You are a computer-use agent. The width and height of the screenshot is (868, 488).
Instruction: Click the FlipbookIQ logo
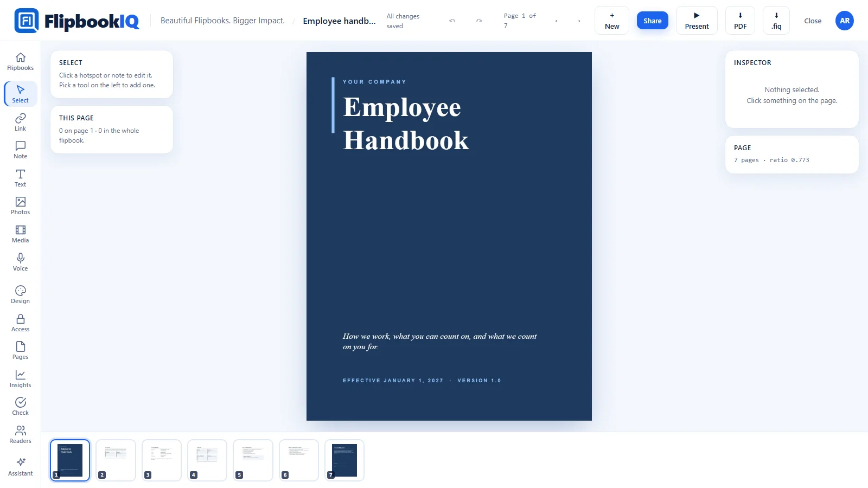[77, 21]
